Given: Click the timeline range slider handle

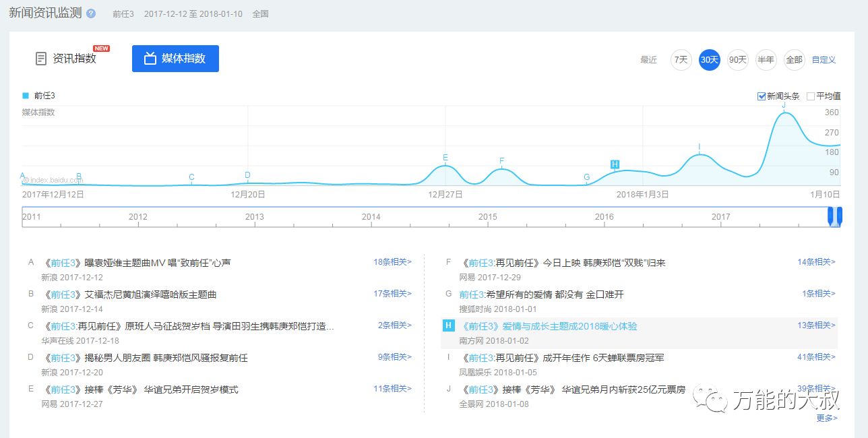Looking at the screenshot, I should [x=835, y=216].
